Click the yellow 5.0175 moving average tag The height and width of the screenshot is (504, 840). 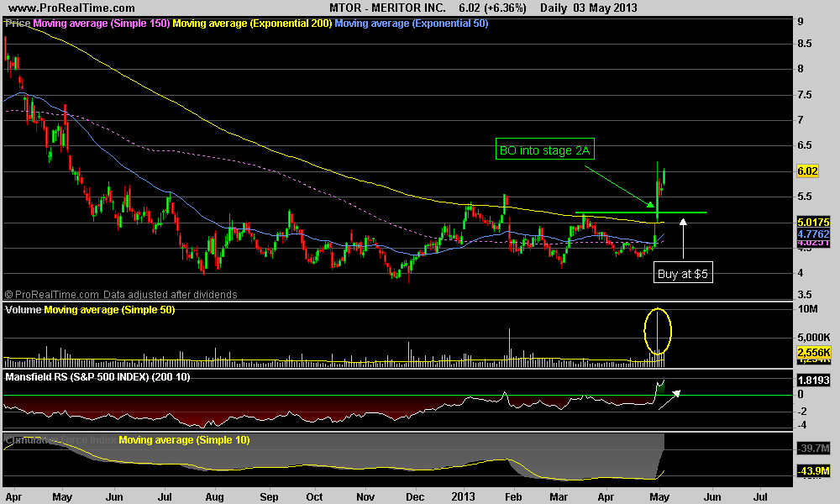point(812,223)
